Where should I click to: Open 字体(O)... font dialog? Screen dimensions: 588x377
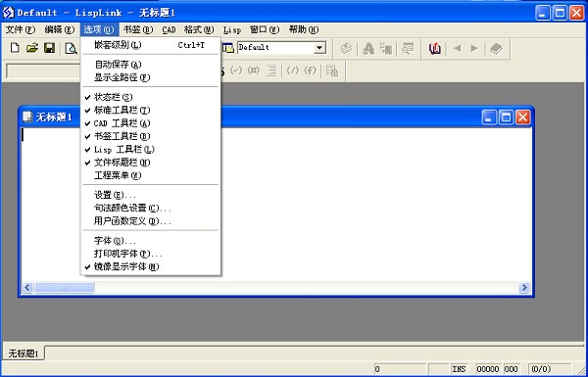pyautogui.click(x=150, y=241)
